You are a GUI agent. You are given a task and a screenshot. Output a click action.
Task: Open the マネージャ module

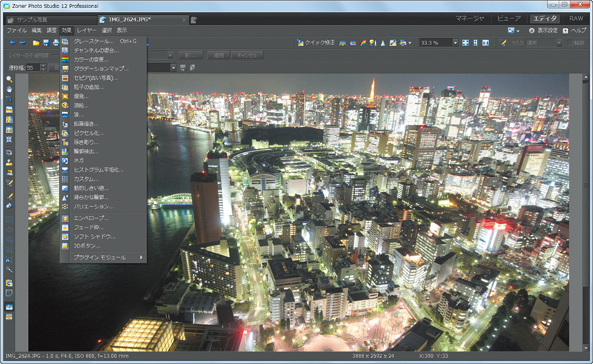click(x=470, y=18)
